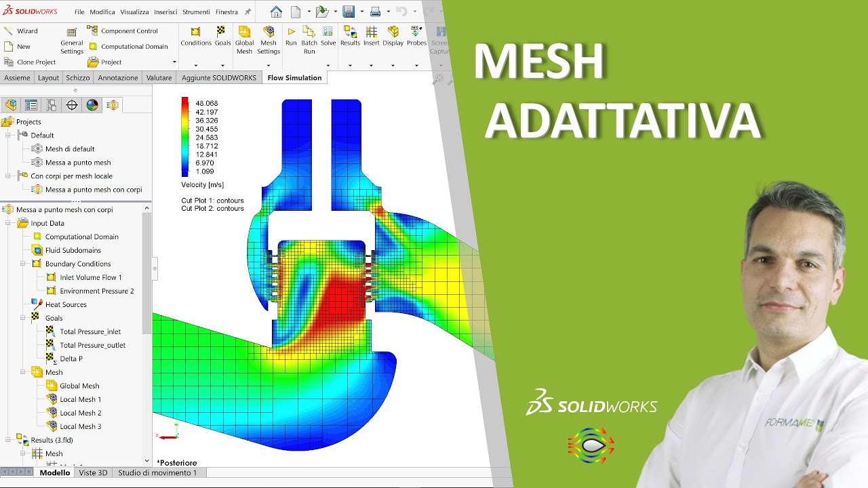Screen dimensions: 868x488
Task: Click the Results tool in ribbon
Action: pos(350,37)
